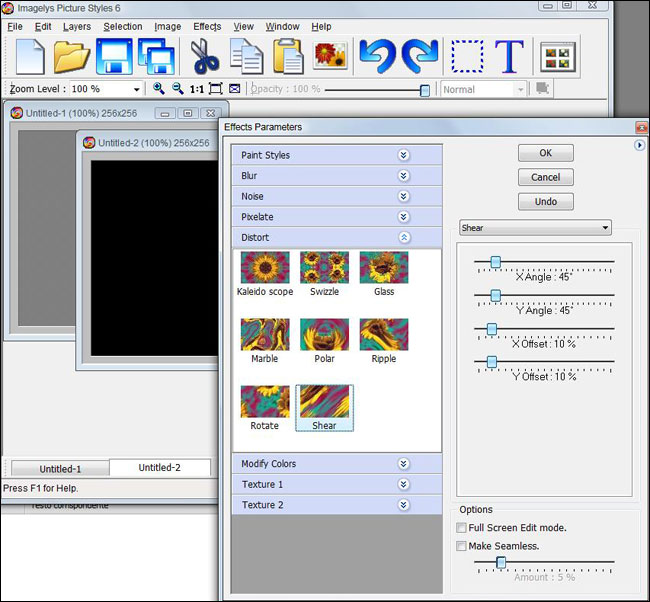Open the Shear effect dropdown

click(534, 228)
